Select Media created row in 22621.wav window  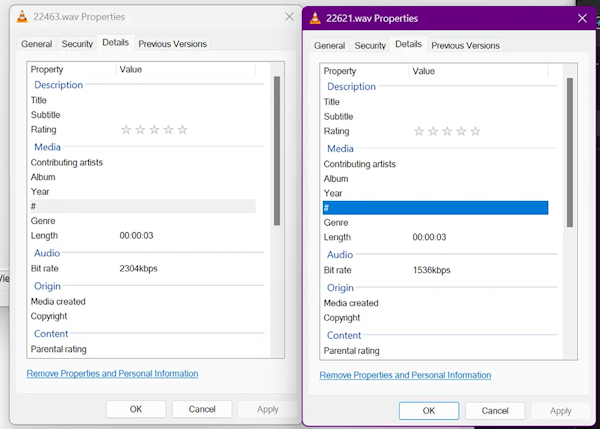[x=435, y=303]
